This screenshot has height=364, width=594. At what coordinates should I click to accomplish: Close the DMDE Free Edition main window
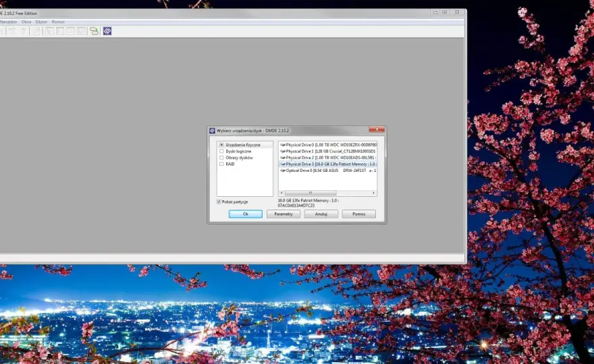click(457, 12)
